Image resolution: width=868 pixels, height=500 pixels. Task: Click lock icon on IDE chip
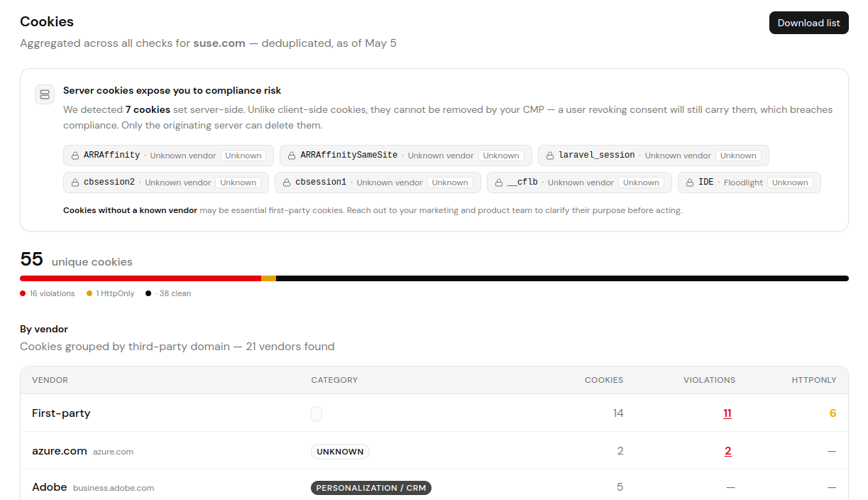(690, 183)
